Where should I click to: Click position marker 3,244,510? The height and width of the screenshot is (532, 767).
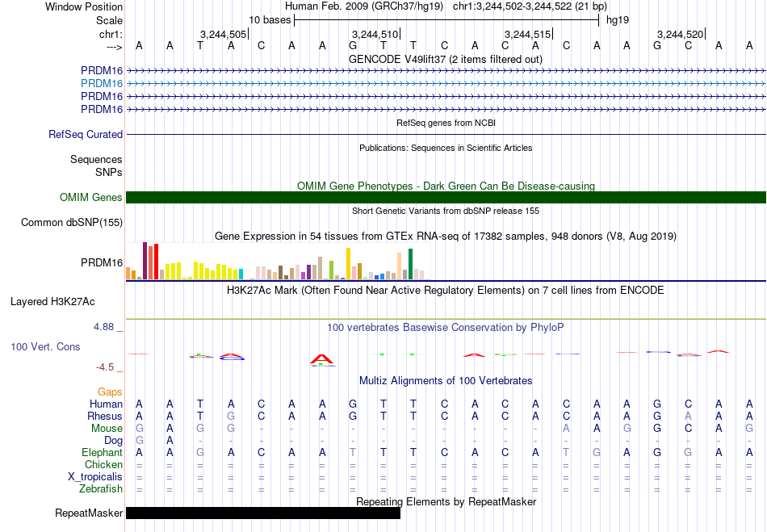click(375, 34)
